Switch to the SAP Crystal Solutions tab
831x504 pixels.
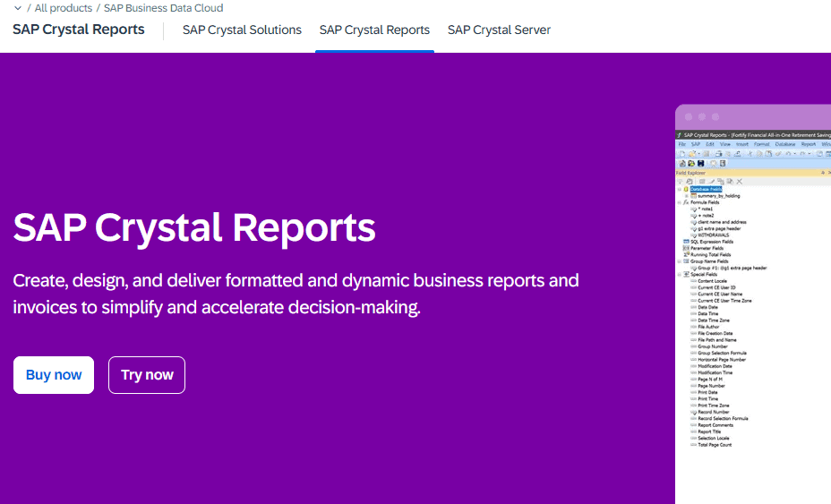(x=242, y=30)
